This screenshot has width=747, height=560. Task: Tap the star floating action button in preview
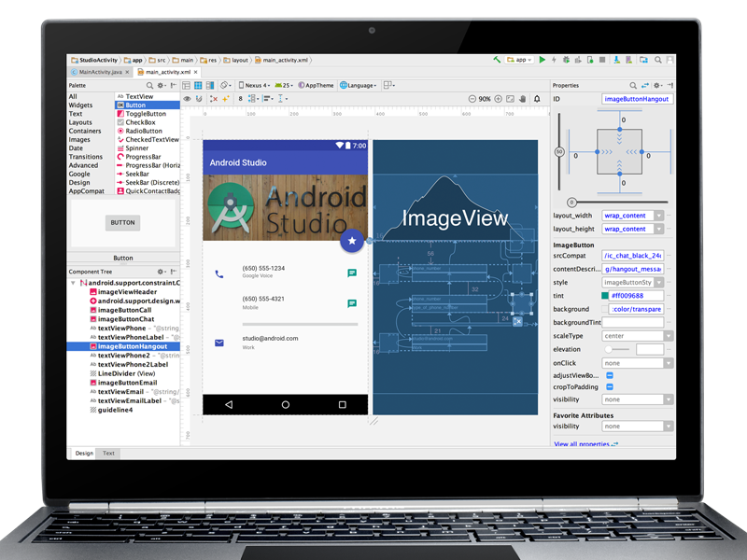coord(352,241)
